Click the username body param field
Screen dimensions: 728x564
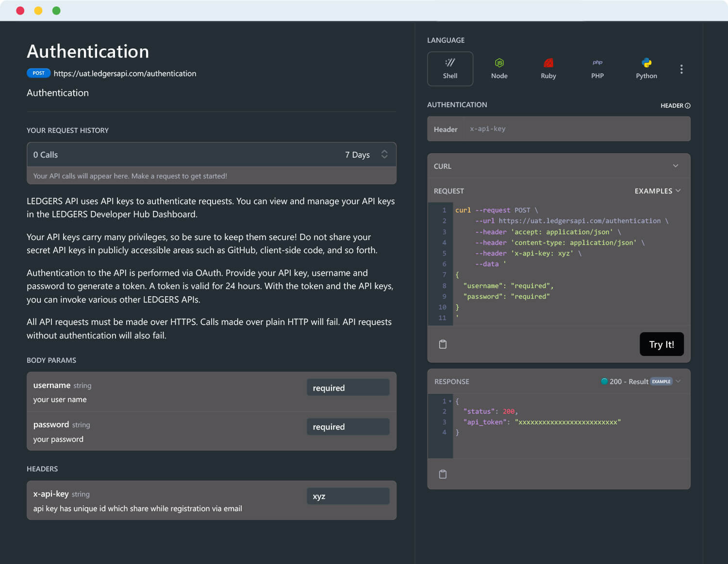(x=348, y=387)
